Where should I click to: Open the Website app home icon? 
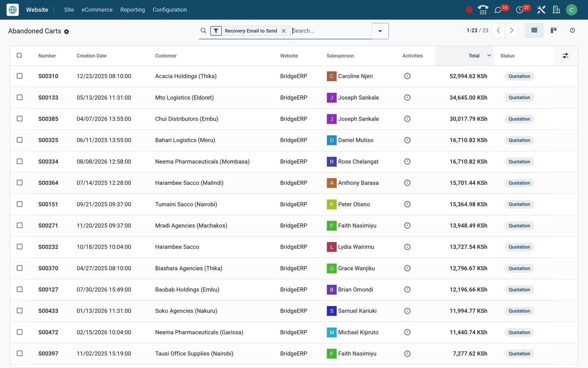[12, 10]
